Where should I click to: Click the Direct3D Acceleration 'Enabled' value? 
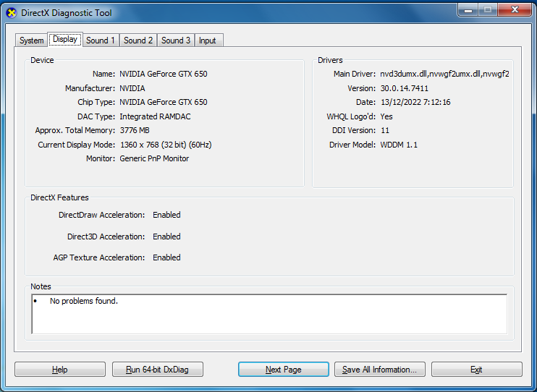166,237
